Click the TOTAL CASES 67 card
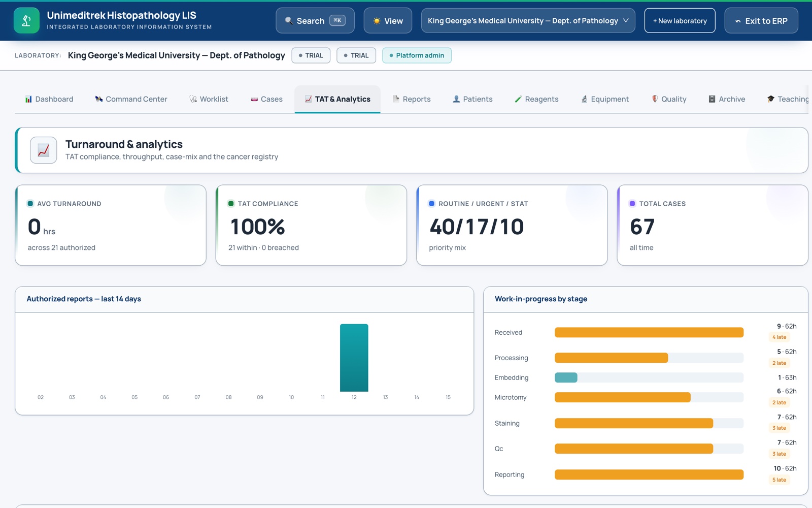Screen dimensions: 812x508 [x=713, y=225]
